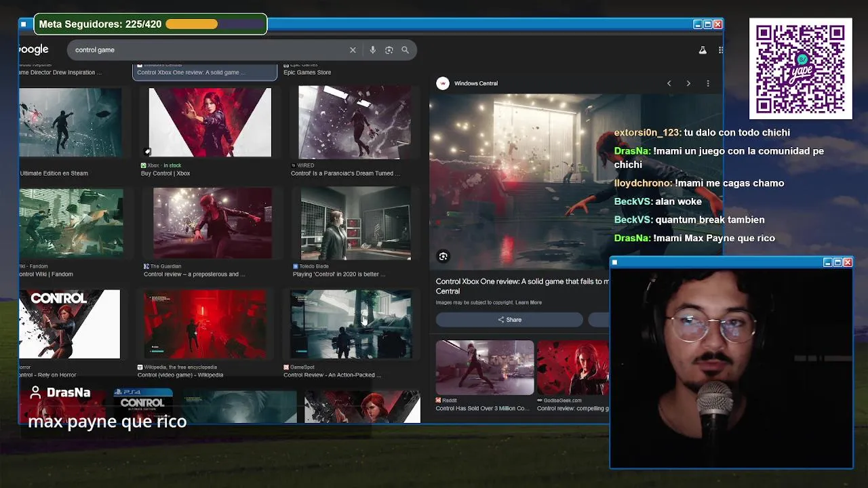
Task: Open three-dot more options in preview panel
Action: pyautogui.click(x=708, y=83)
